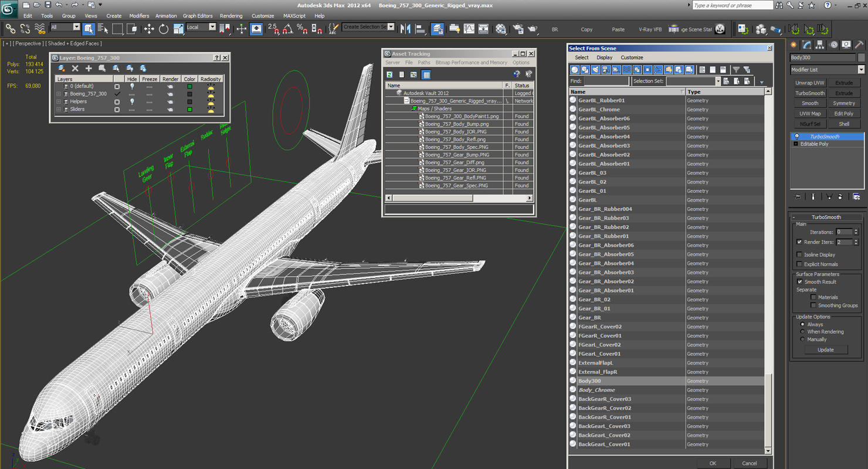Toggle Render Iters checkbox in TurboSmooth
This screenshot has width=868, height=469.
[799, 242]
